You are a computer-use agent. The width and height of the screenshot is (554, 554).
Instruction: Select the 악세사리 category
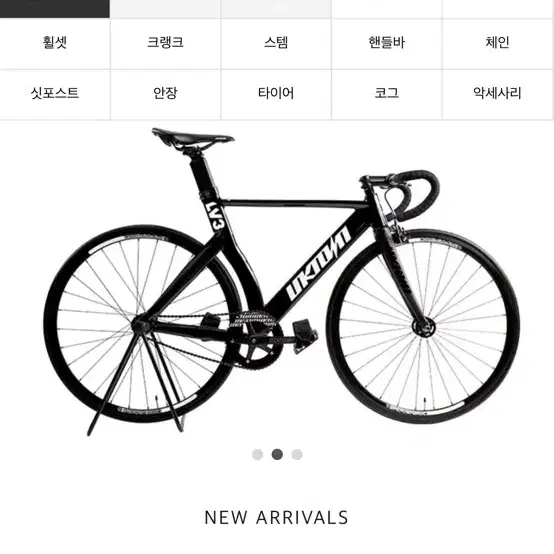point(497,94)
